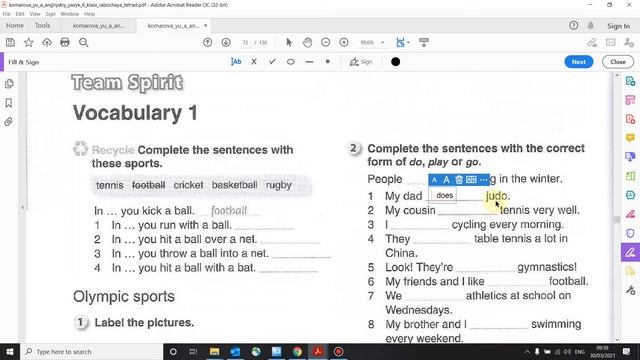Open Chrome from the taskbar
The image size is (640, 360).
point(297,351)
